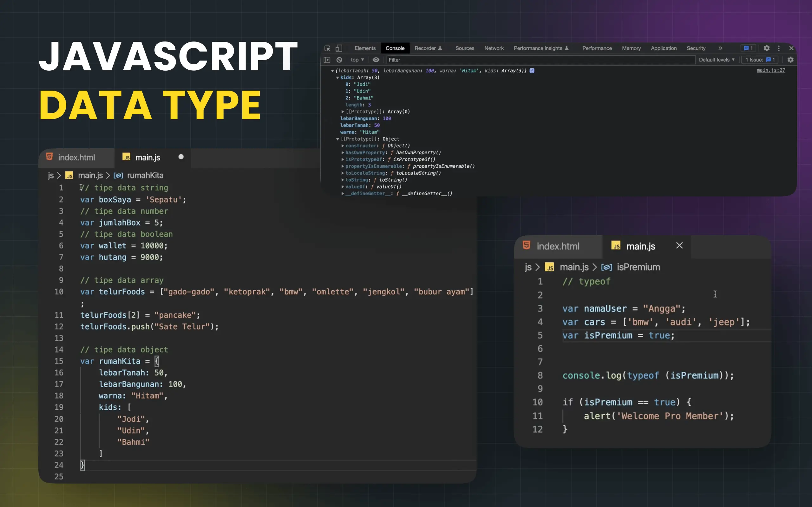Click the inspect element icon in DevTools
This screenshot has height=507, width=812.
[x=329, y=48]
